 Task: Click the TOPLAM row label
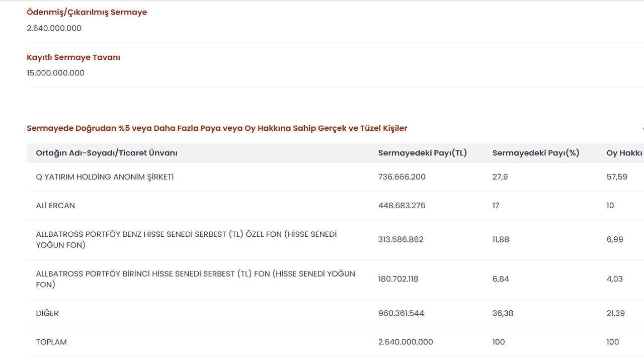coord(51,342)
